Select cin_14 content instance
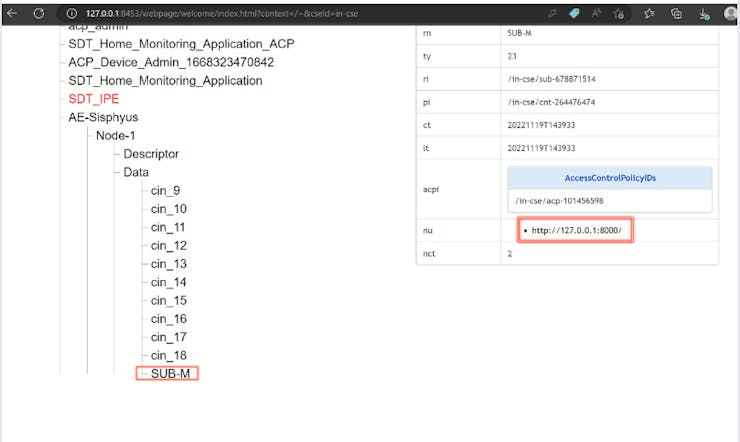The image size is (740, 442). [x=168, y=283]
